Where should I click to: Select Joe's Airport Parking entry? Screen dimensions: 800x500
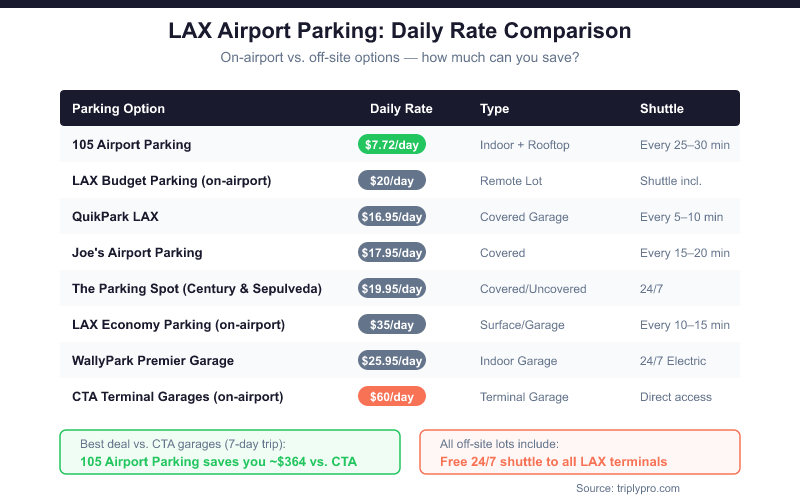[137, 253]
